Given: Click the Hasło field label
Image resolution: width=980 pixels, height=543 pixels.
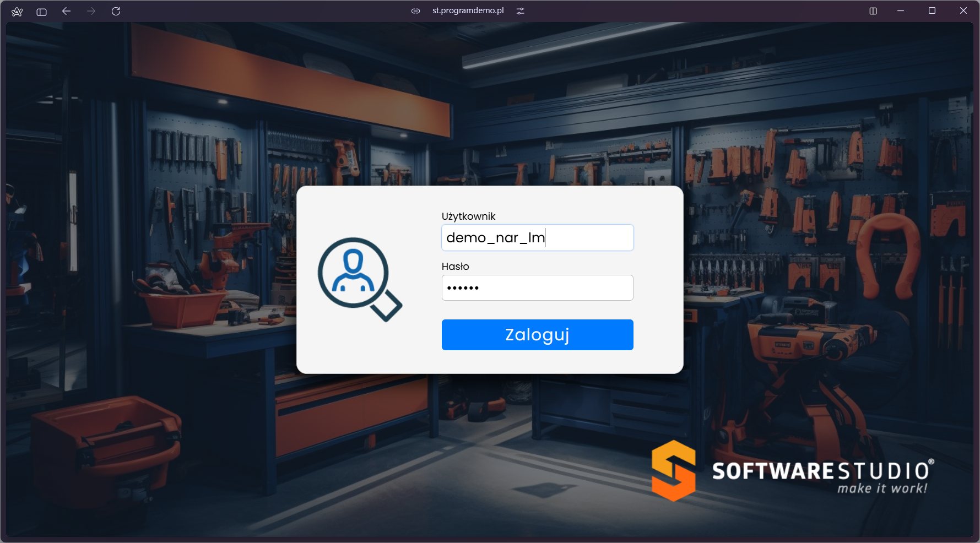Looking at the screenshot, I should click(x=455, y=267).
